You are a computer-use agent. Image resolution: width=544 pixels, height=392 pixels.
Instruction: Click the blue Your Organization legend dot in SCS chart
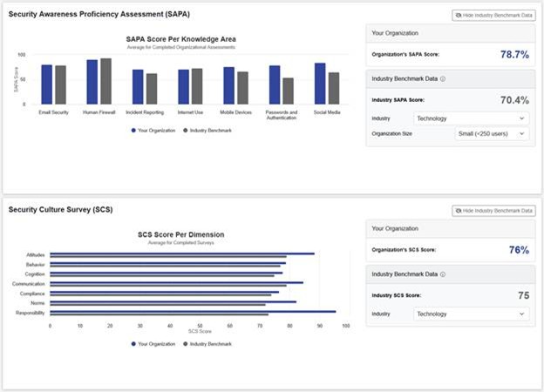click(x=133, y=344)
